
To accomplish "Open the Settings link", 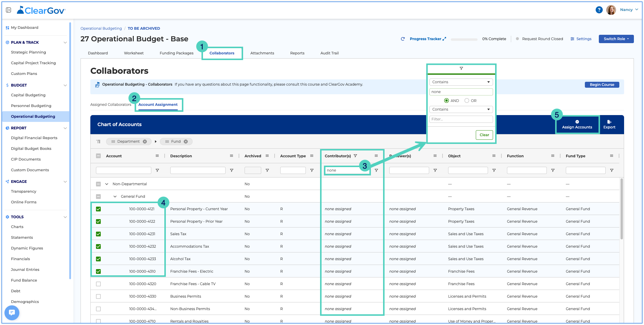I will 581,39.
